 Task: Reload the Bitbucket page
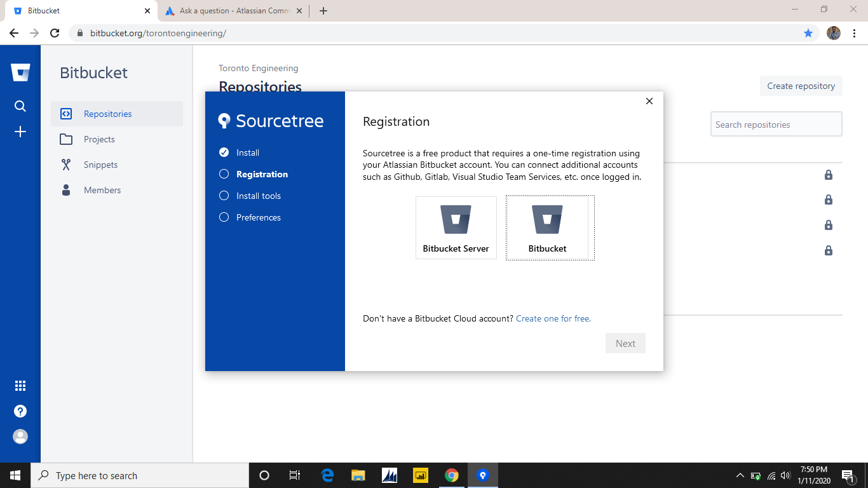coord(55,33)
